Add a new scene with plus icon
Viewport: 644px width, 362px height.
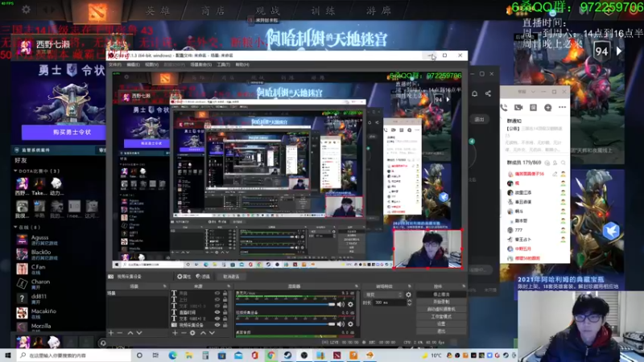pos(110,333)
